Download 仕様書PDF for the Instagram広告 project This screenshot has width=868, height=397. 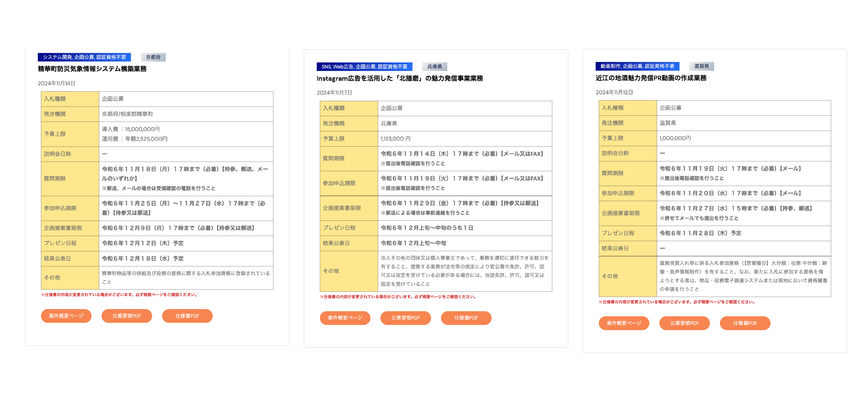[x=466, y=318]
